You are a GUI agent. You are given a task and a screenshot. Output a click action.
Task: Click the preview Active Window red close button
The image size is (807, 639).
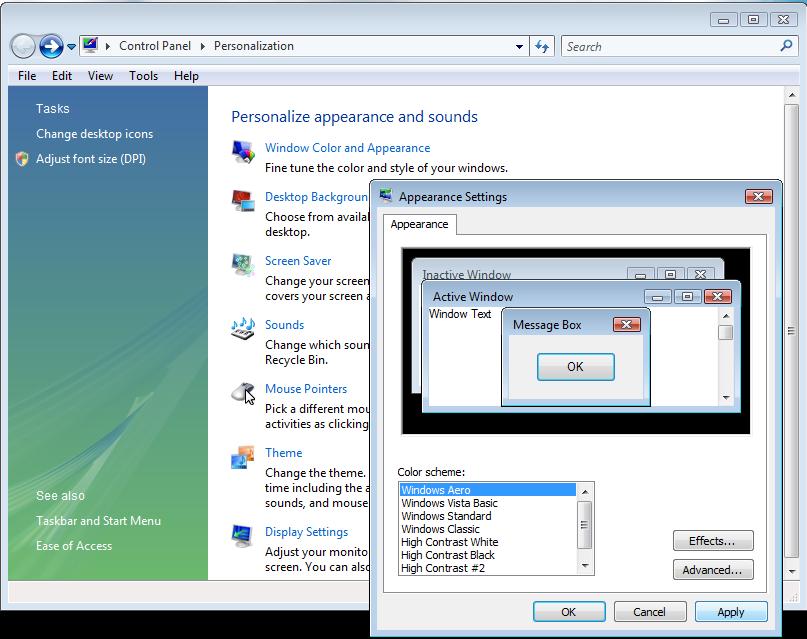coord(718,296)
